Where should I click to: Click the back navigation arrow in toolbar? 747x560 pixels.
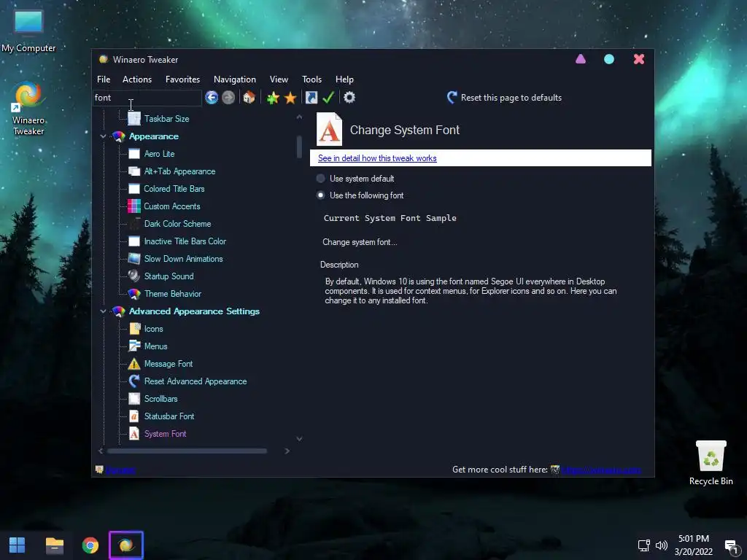coord(212,98)
